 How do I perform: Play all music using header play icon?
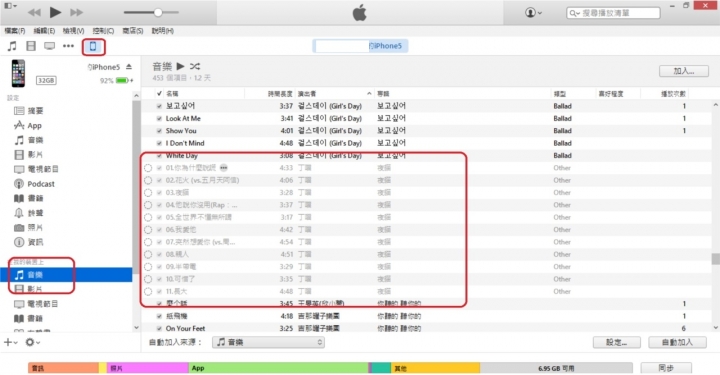pos(180,66)
